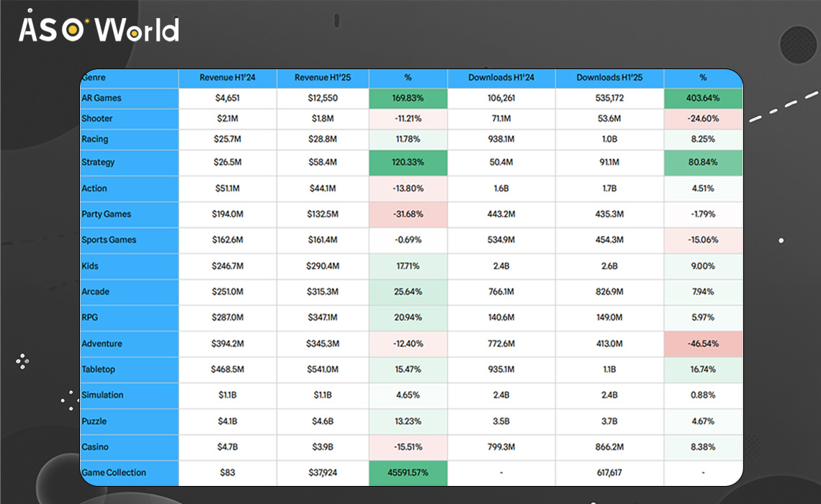Click the 617,617 downloads value

[609, 472]
